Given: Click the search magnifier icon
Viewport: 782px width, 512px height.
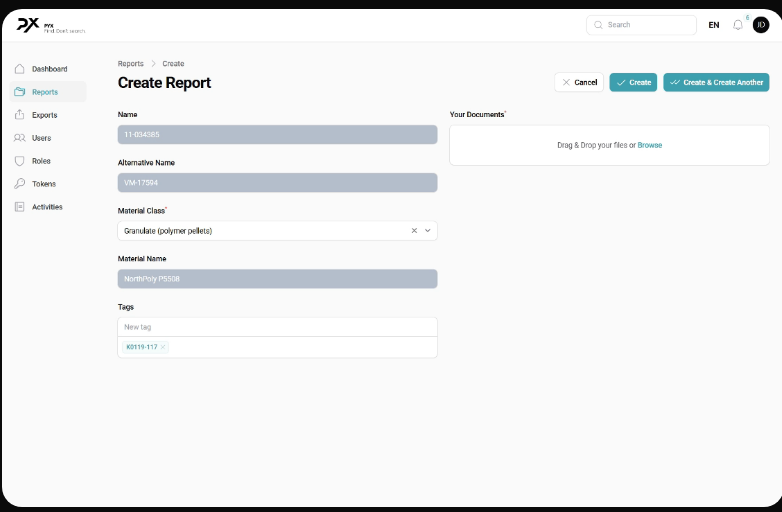Looking at the screenshot, I should point(598,25).
